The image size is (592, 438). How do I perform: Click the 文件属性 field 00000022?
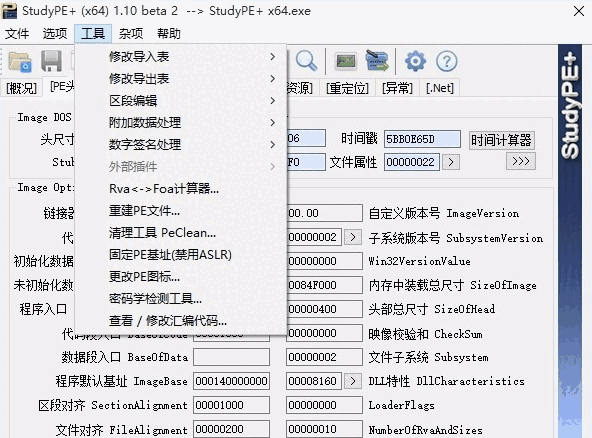(412, 162)
